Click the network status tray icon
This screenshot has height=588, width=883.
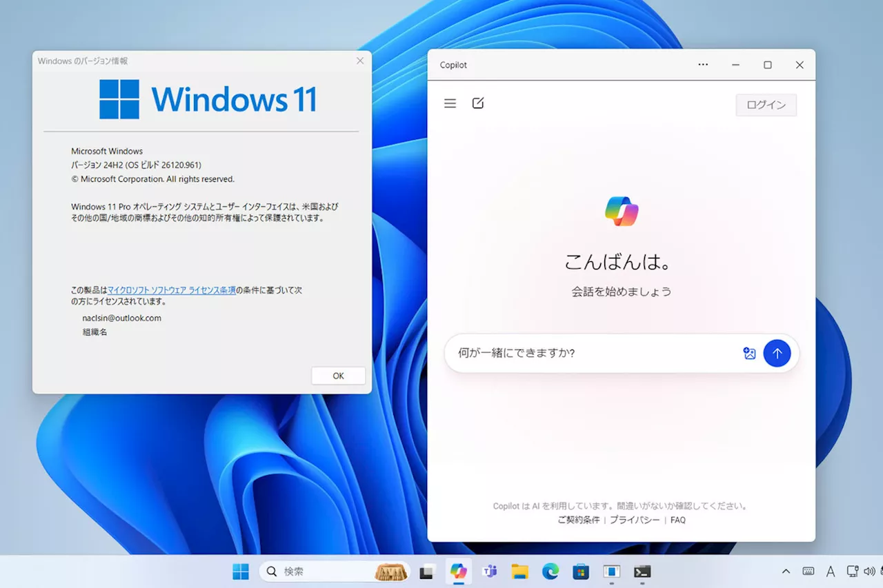tap(852, 571)
